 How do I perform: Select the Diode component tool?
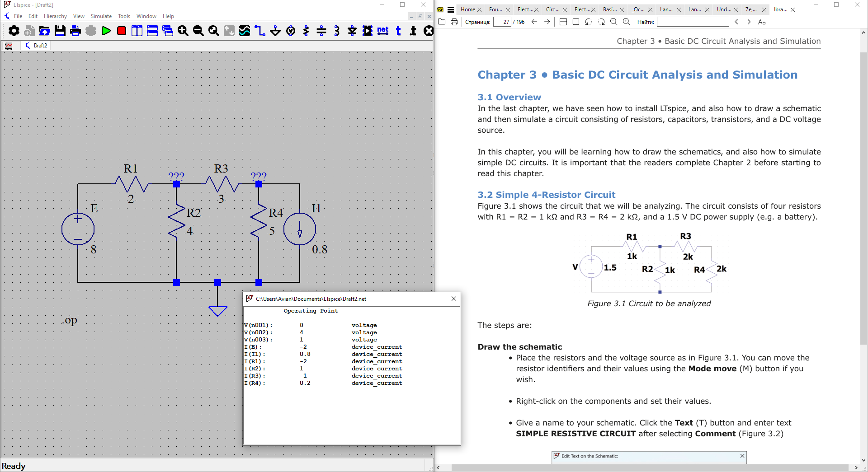pyautogui.click(x=352, y=31)
